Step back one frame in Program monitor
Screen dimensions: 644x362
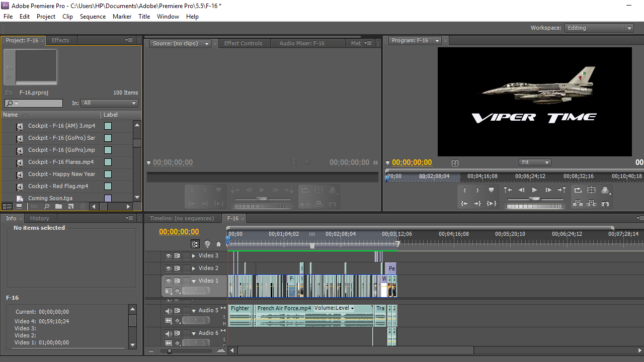(x=521, y=190)
